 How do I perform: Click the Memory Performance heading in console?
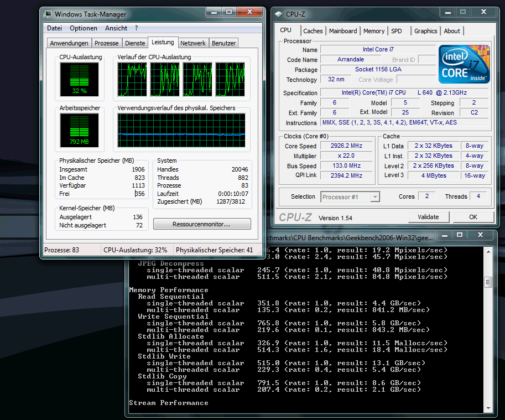[x=169, y=290]
